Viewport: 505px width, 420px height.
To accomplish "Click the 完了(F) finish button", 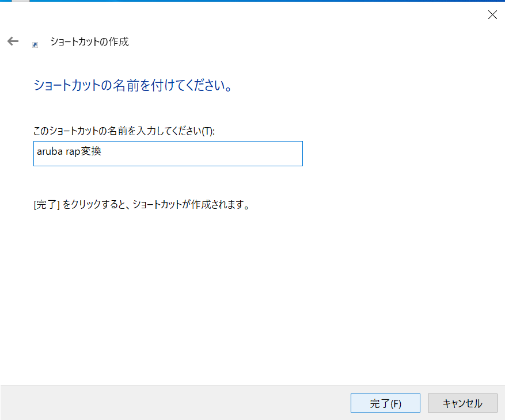I will point(385,403).
